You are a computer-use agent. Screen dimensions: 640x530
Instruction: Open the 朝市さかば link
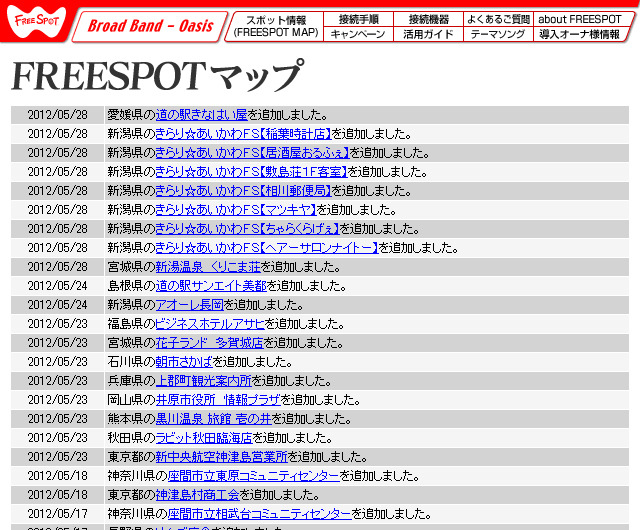click(184, 362)
